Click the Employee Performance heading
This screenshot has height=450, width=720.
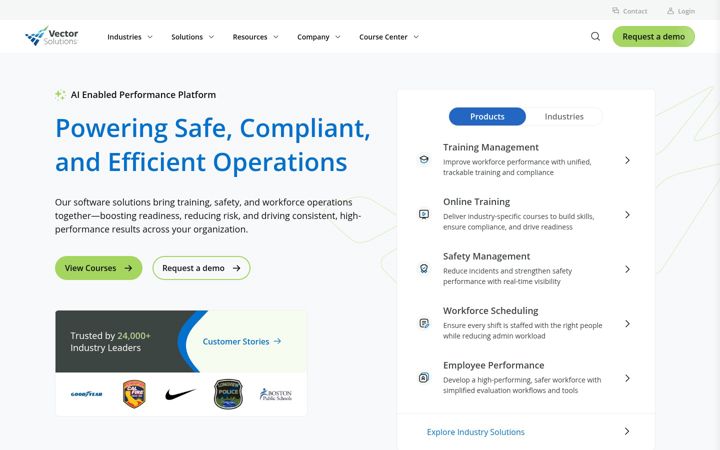coord(494,365)
